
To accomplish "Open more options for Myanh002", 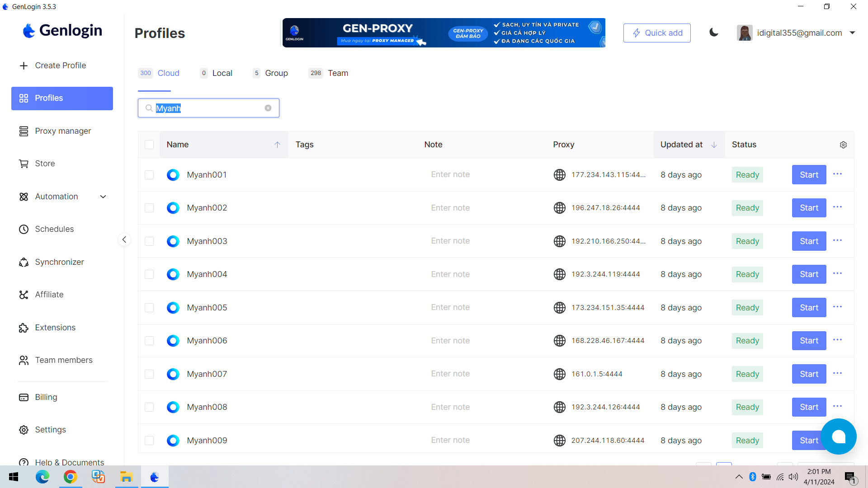I will pos(837,207).
